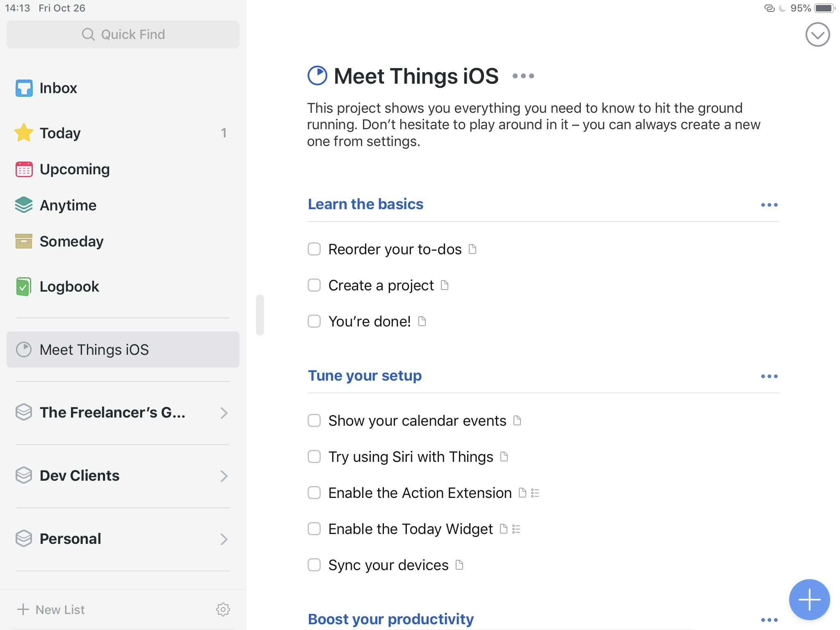This screenshot has height=630, width=840.
Task: Open the Inbox tray icon
Action: (24, 88)
